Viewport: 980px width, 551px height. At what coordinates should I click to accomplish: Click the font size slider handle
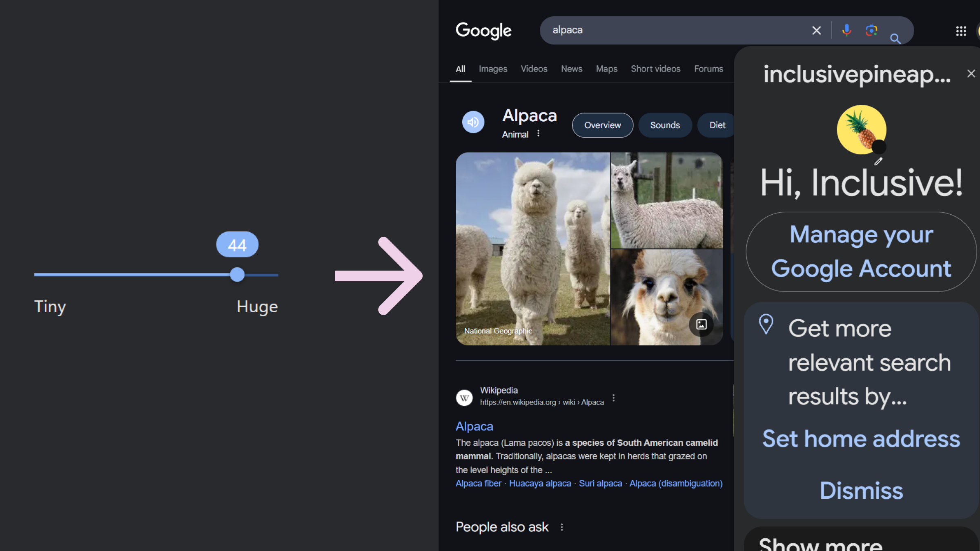coord(237,275)
